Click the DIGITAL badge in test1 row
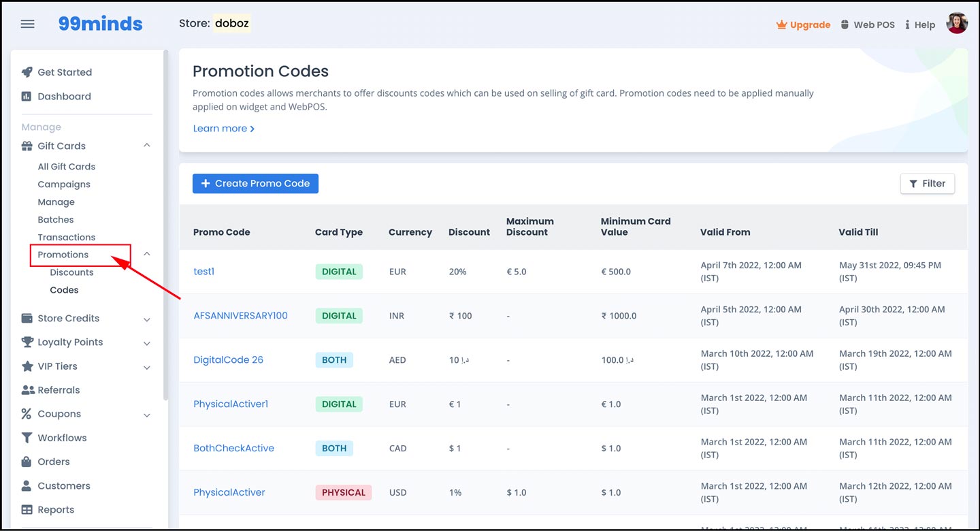The width and height of the screenshot is (980, 531). pyautogui.click(x=339, y=272)
